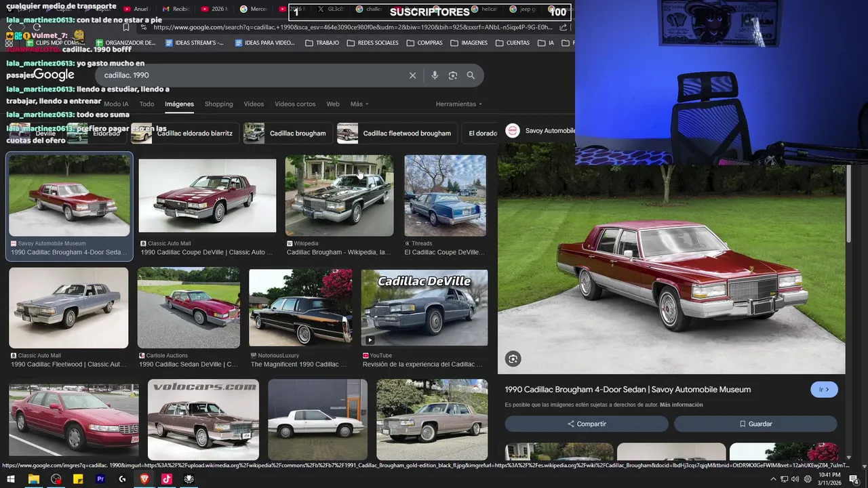Open File Explorer from the taskbar
This screenshot has width=868, height=488.
(x=34, y=479)
